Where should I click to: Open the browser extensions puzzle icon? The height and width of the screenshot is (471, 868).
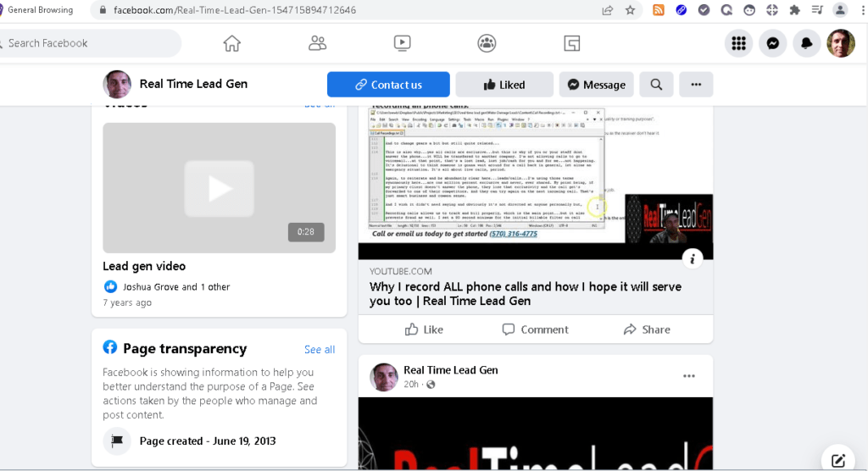click(x=794, y=10)
